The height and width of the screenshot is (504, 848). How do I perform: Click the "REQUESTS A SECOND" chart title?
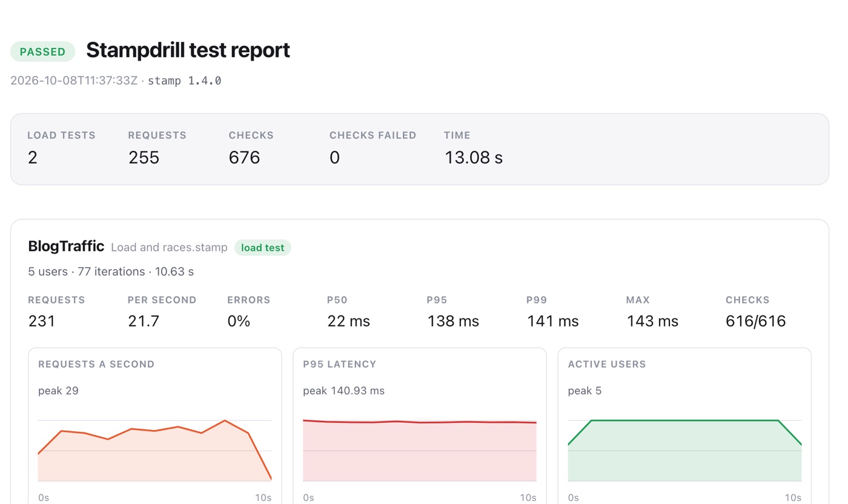point(96,364)
